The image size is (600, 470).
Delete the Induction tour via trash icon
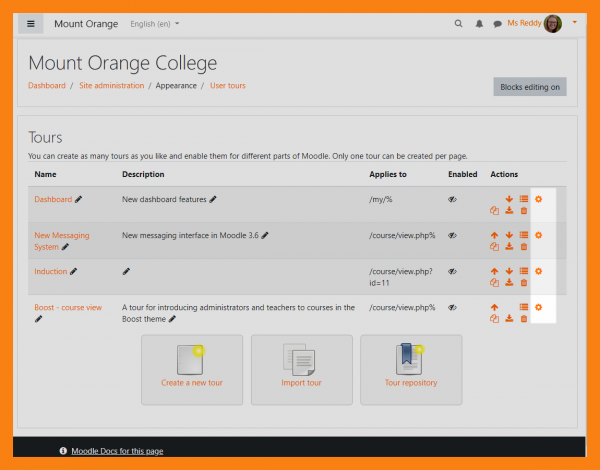523,283
